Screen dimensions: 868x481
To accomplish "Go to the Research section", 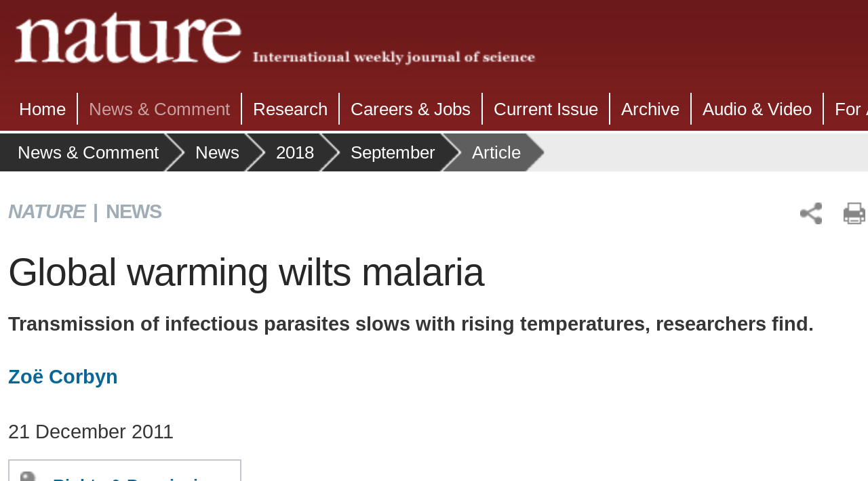I will 290,109.
